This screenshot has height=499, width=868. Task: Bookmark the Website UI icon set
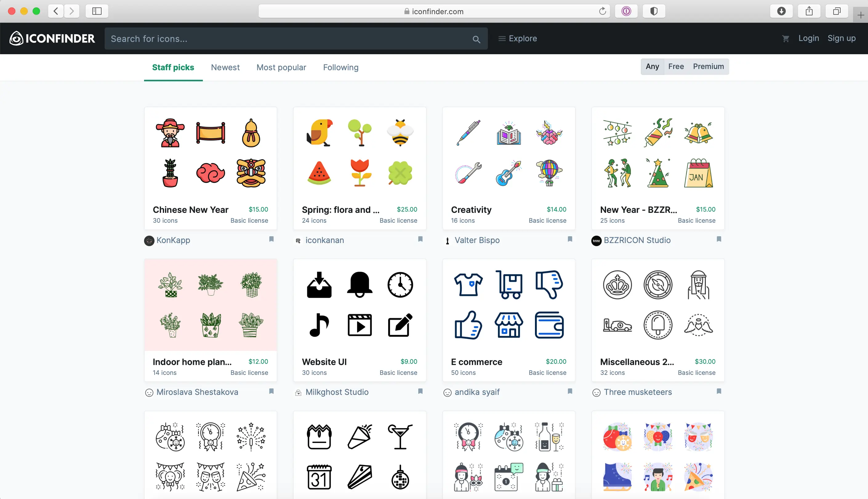(420, 391)
